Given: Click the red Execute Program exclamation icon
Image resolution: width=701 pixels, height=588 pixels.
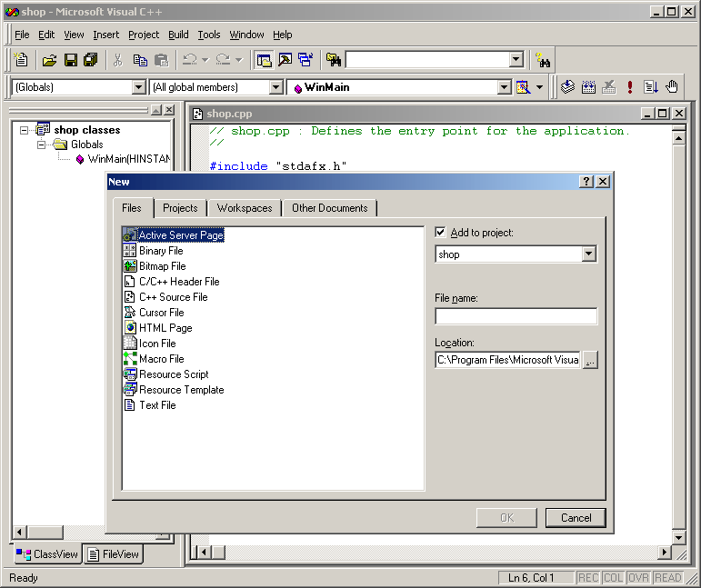Looking at the screenshot, I should point(630,87).
